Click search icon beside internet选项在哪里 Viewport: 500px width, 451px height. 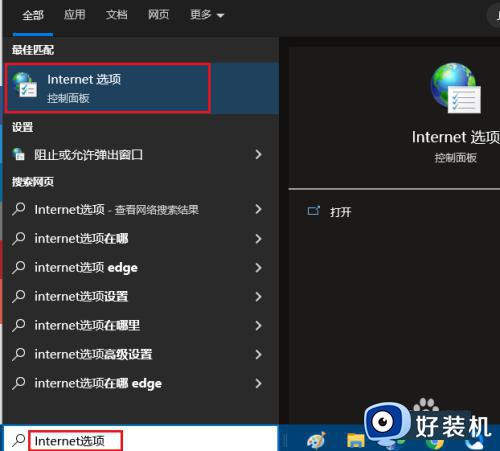(19, 325)
